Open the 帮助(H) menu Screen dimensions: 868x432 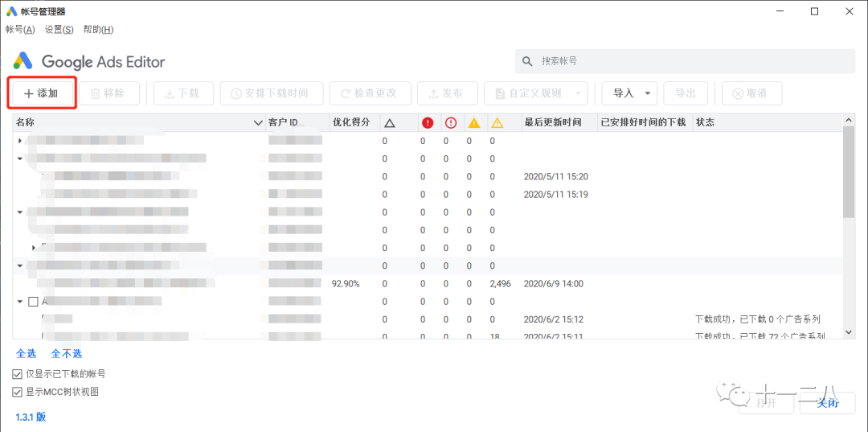99,29
